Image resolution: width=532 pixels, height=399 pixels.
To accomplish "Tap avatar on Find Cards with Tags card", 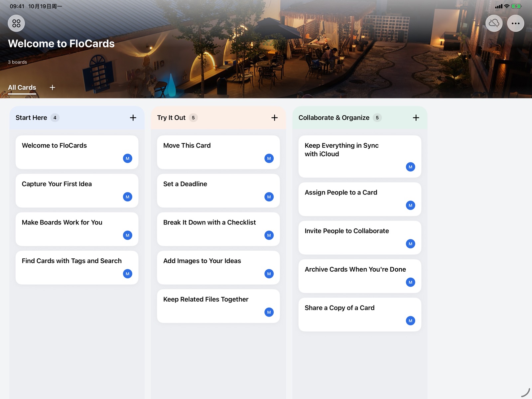I will 128,274.
